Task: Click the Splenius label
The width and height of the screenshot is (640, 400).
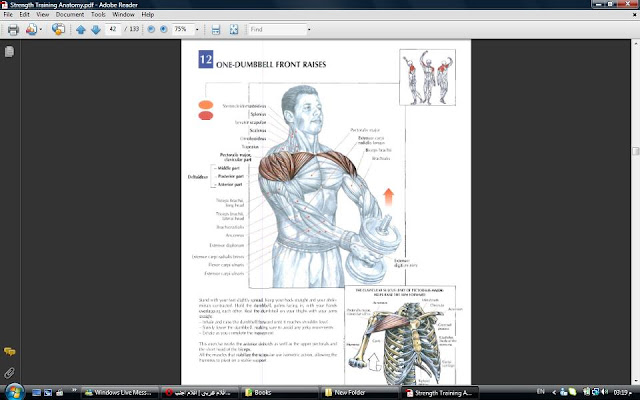Action: [258, 114]
